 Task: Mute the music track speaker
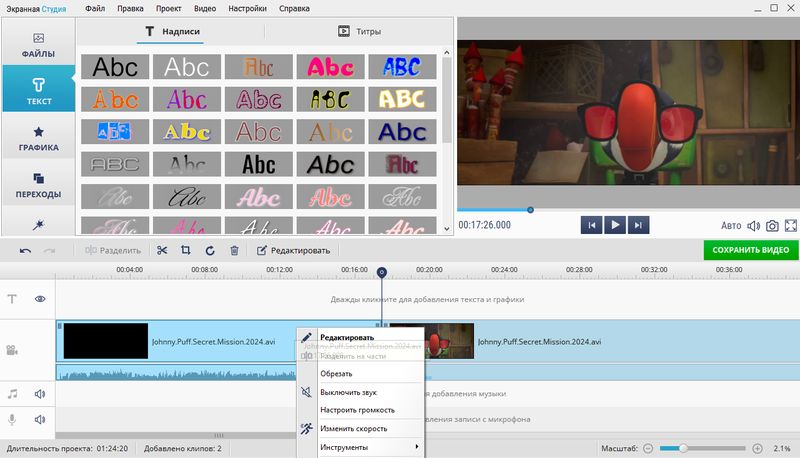pyautogui.click(x=41, y=394)
